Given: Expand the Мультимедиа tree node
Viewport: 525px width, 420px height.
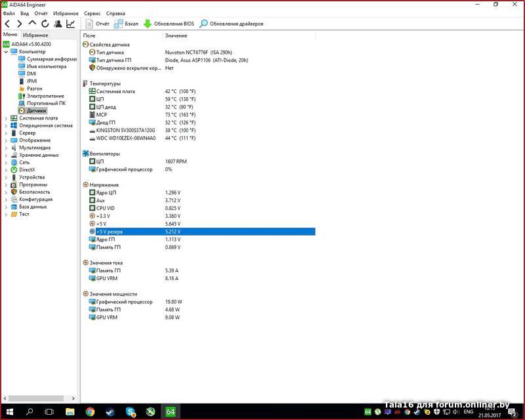Looking at the screenshot, I should click(x=7, y=148).
